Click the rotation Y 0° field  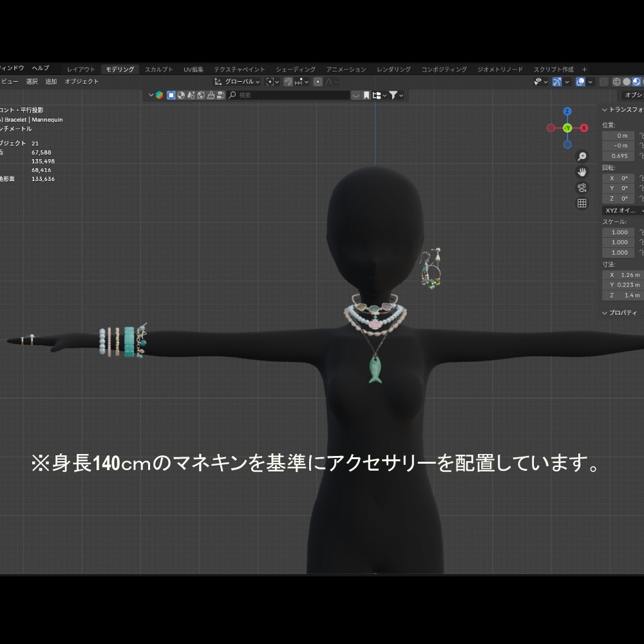(x=618, y=188)
